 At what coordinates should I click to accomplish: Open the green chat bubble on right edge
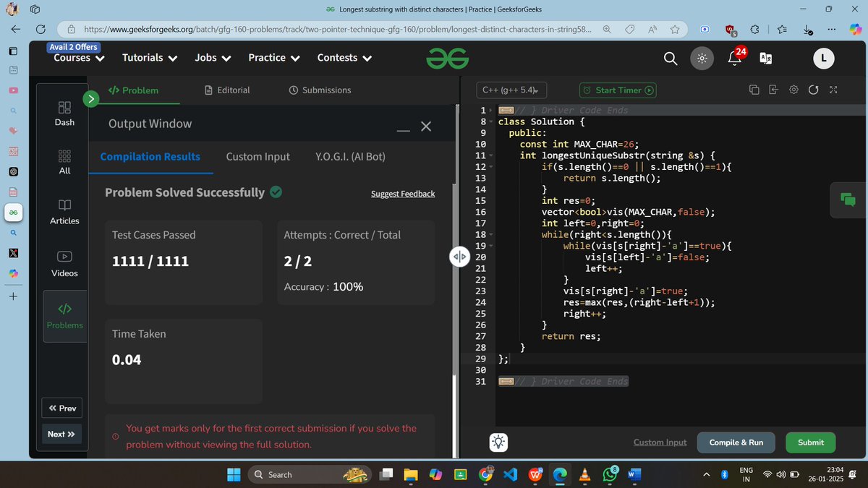point(848,199)
